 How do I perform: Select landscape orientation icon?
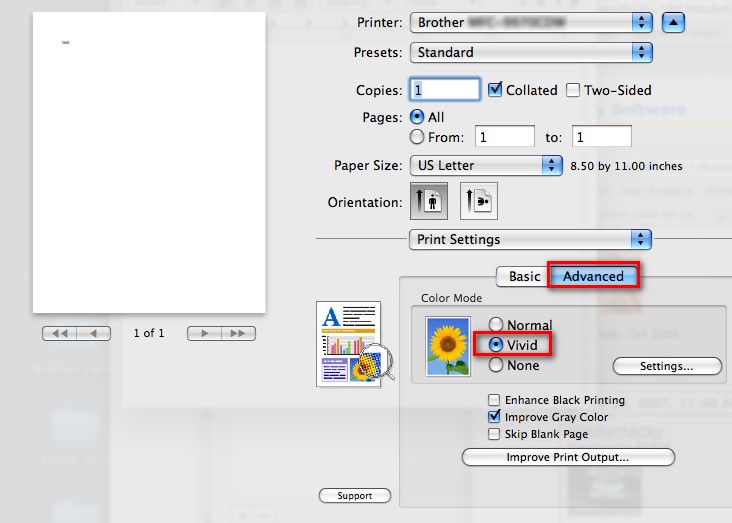point(478,201)
